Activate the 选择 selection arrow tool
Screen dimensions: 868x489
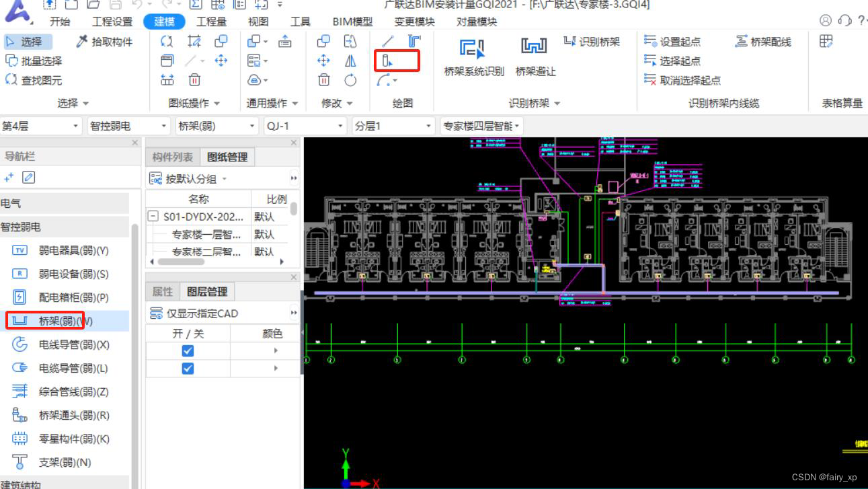pyautogui.click(x=25, y=42)
